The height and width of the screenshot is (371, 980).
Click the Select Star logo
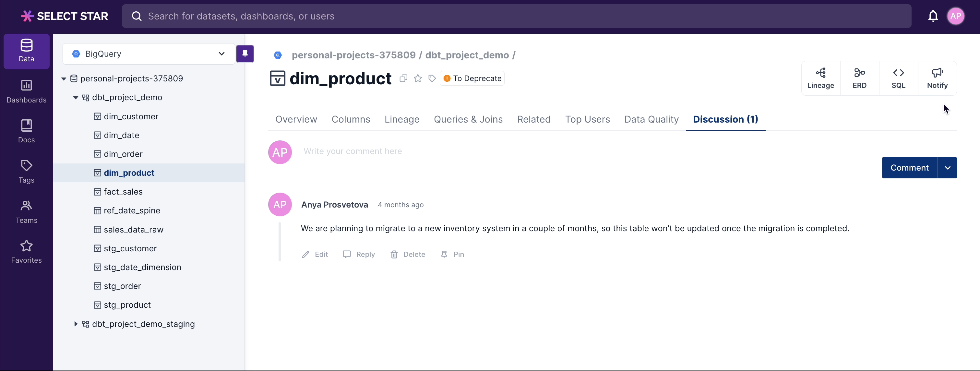[x=64, y=16]
